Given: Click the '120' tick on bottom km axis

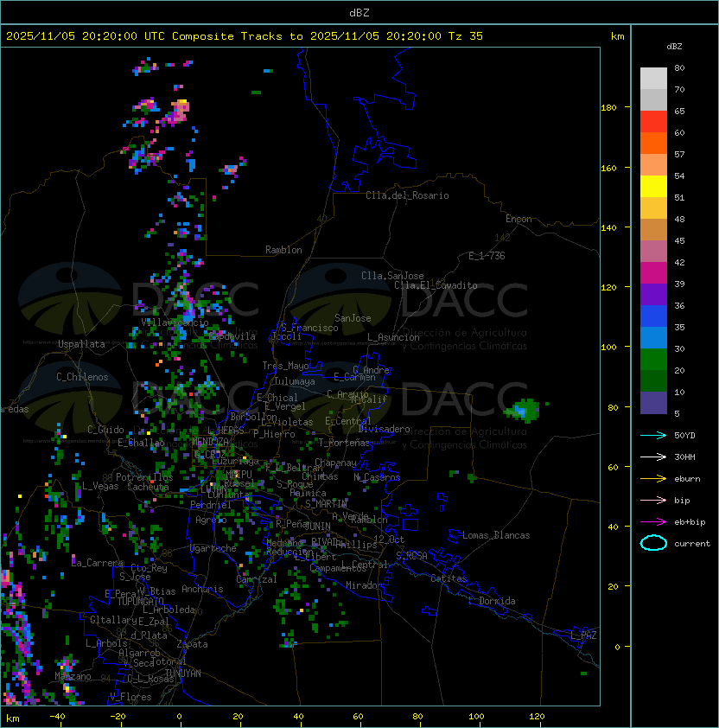Looking at the screenshot, I should tap(537, 717).
